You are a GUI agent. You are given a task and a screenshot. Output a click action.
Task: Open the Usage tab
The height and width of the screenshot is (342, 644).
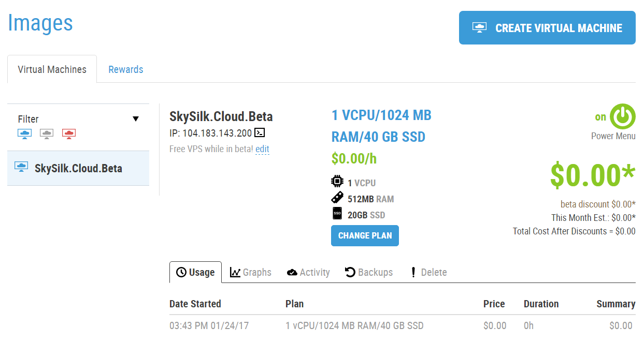195,272
